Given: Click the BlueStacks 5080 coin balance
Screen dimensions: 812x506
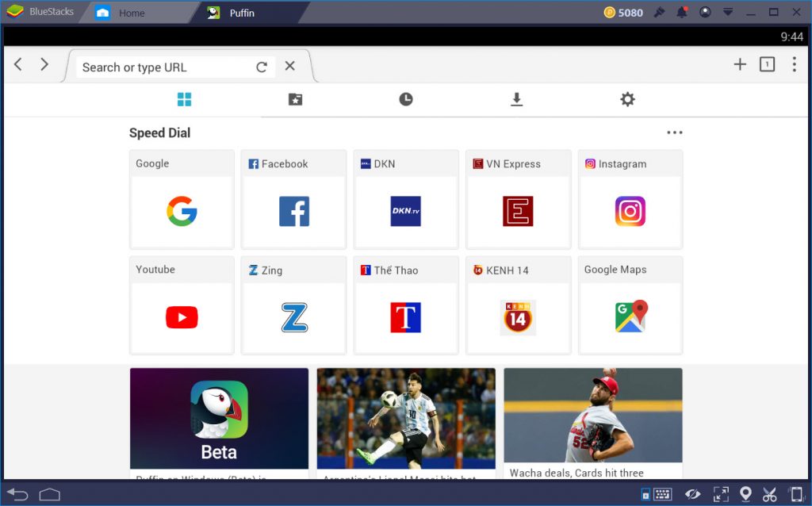Looking at the screenshot, I should 623,13.
